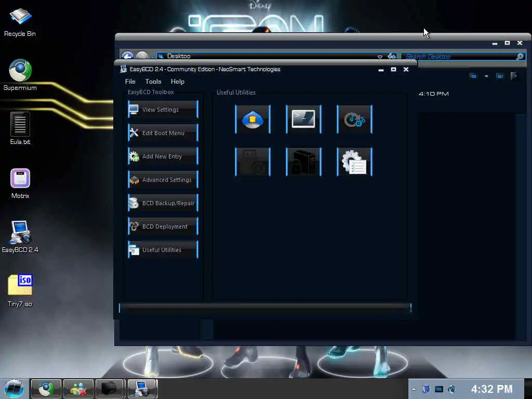532x399 pixels.
Task: Select the Eula.txt file on desktop
Action: pyautogui.click(x=20, y=128)
